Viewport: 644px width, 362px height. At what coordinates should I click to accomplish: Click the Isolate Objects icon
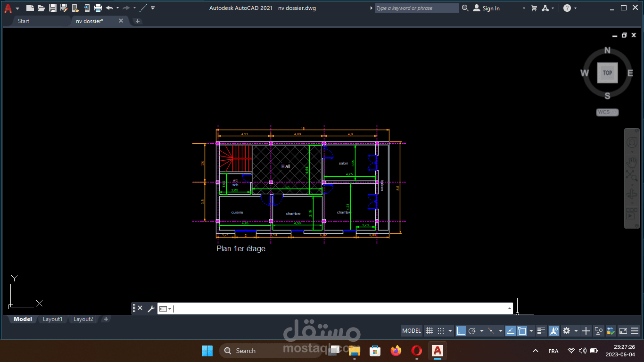click(598, 331)
